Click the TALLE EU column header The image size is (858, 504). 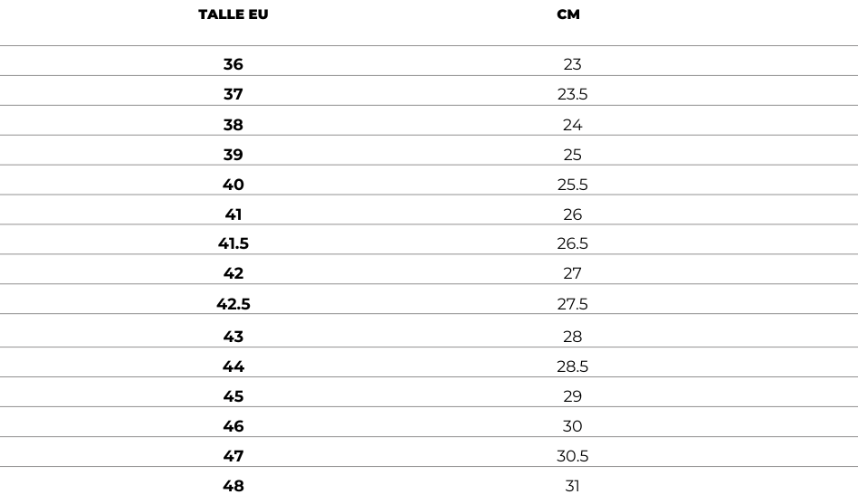(x=234, y=14)
